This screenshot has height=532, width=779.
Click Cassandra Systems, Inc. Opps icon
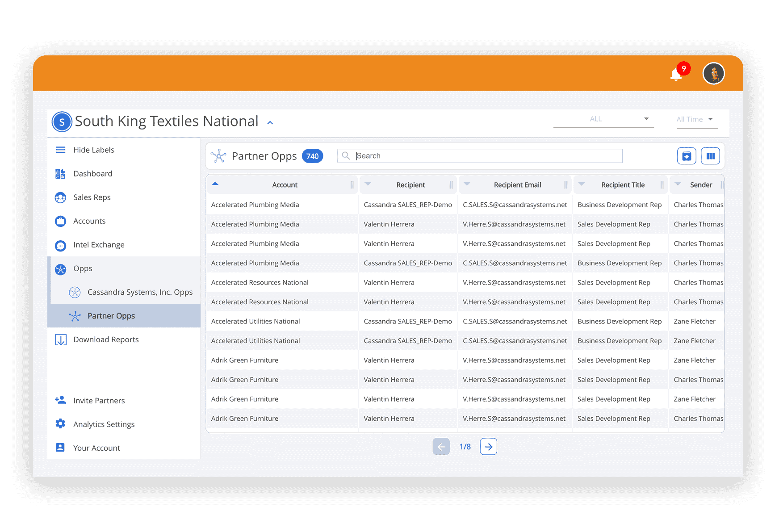tap(75, 293)
